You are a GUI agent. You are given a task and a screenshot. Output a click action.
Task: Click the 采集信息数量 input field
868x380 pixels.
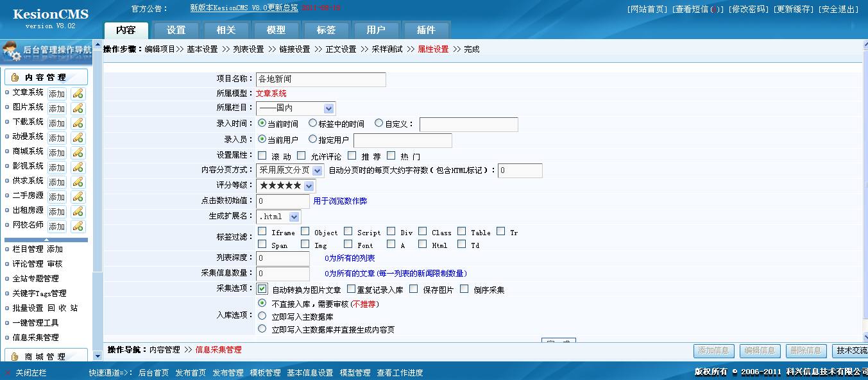(283, 274)
